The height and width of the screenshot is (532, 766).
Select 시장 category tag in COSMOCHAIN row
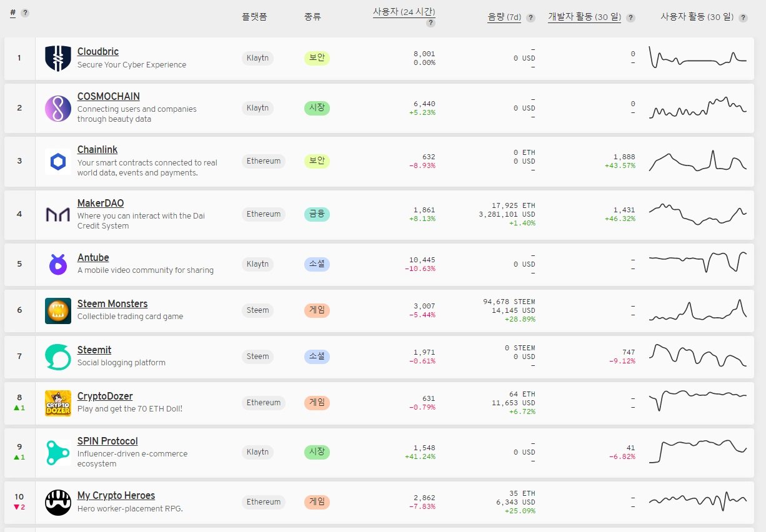(317, 108)
